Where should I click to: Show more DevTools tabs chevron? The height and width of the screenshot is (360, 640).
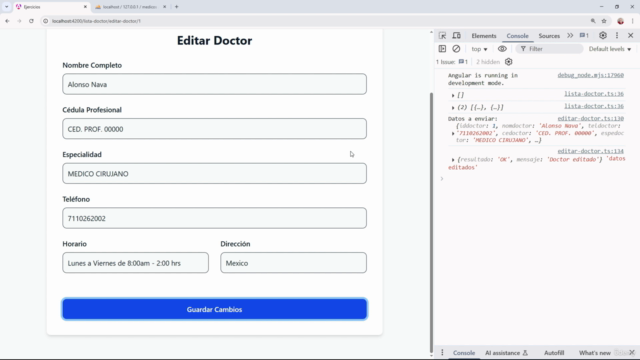(570, 36)
